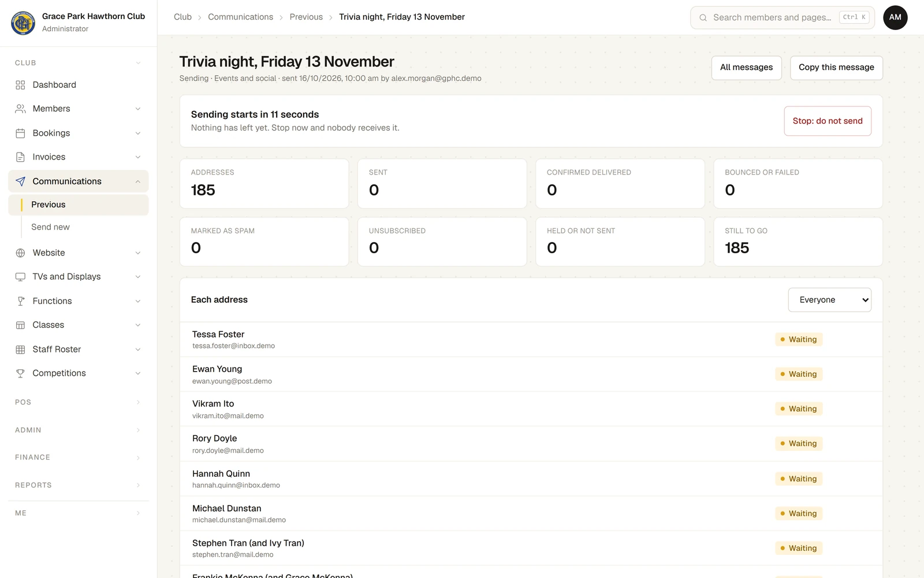Click the Invoices document icon

click(x=20, y=157)
